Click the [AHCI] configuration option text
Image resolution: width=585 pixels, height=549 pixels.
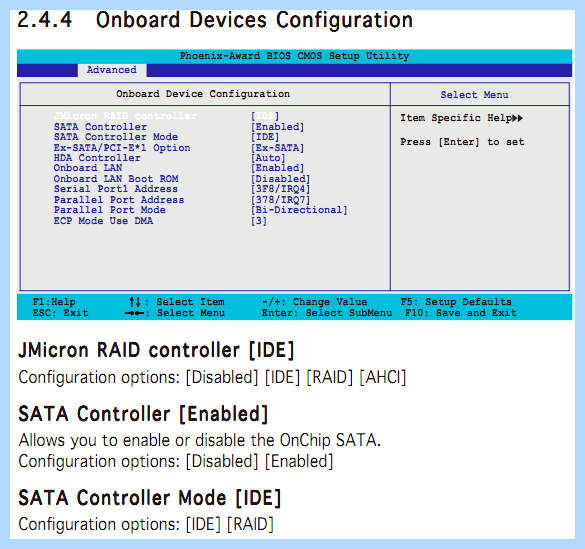[383, 377]
